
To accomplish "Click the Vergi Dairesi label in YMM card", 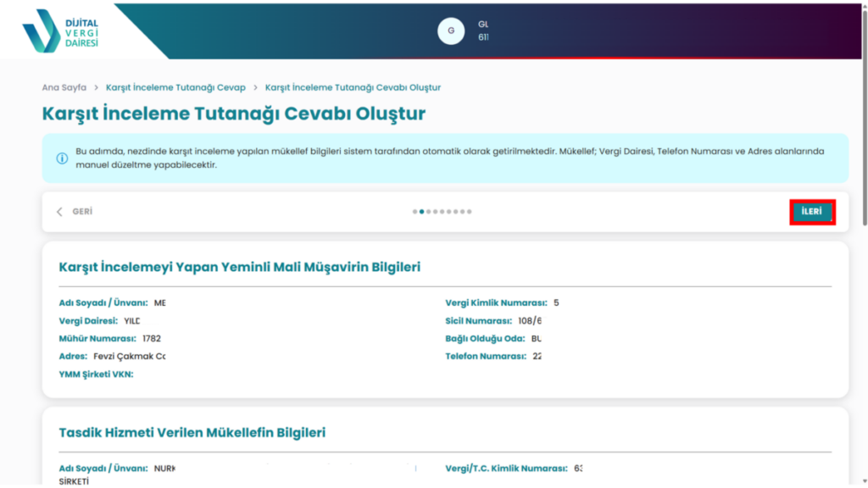I will coord(88,321).
